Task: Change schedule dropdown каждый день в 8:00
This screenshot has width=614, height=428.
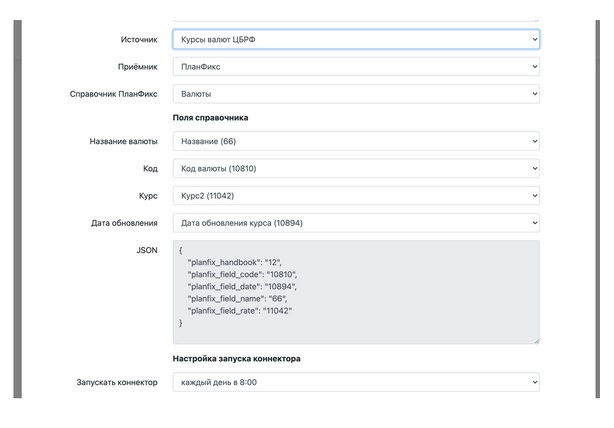Action: point(356,382)
